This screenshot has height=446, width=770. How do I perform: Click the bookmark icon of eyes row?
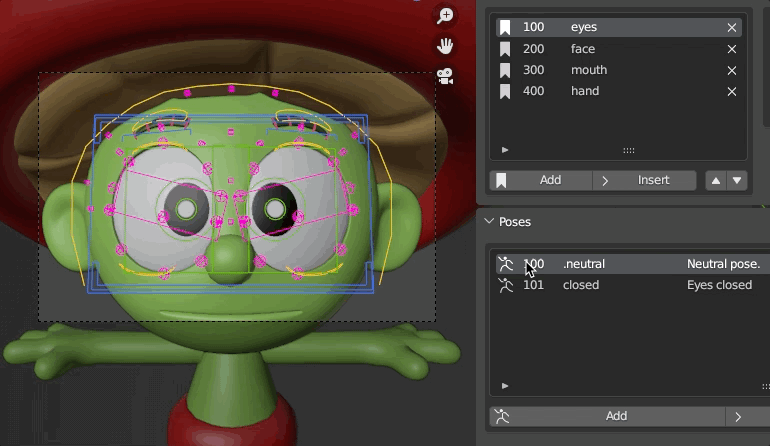click(505, 27)
